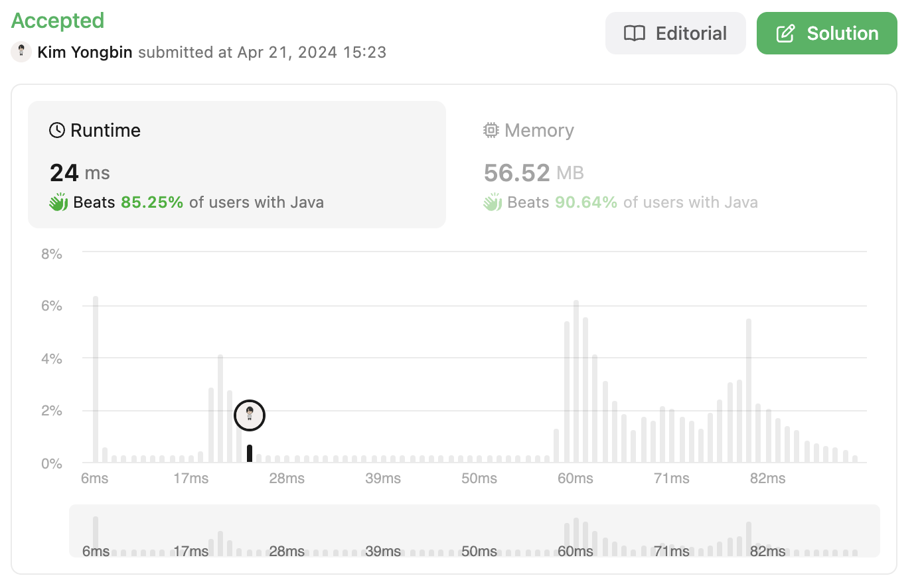
Task: Click Kim Yongbin's small profile avatar
Action: click(21, 52)
